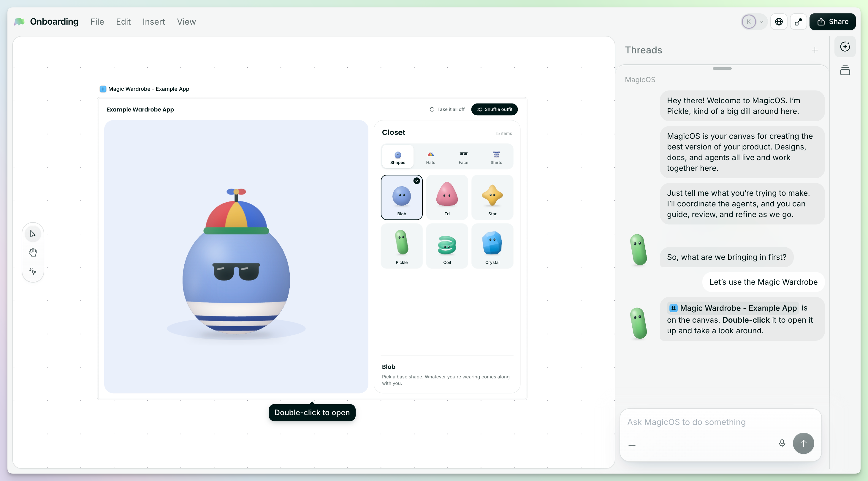Click Take it all off

447,109
